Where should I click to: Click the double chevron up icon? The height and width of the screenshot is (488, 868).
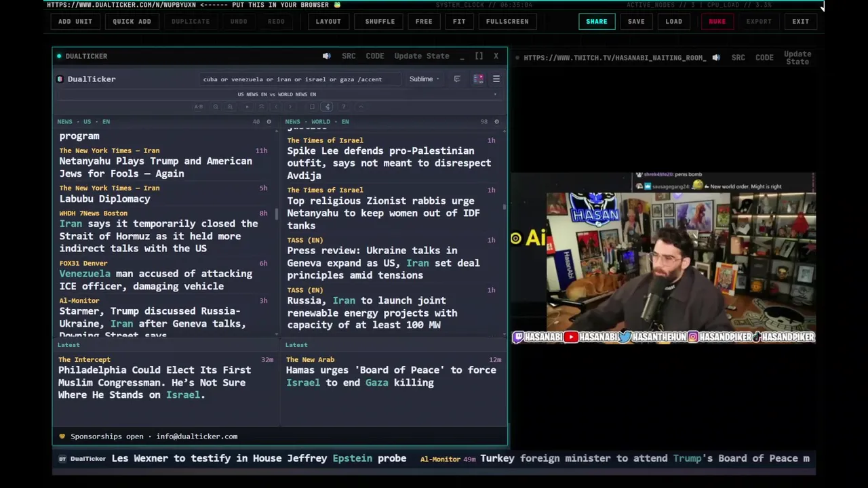click(x=262, y=106)
